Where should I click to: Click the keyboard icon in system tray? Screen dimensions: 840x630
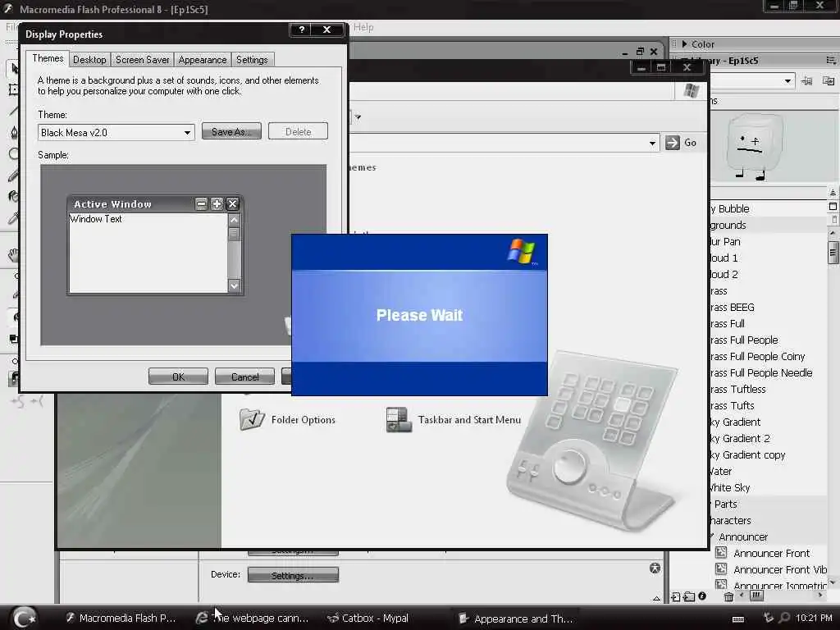coord(738,619)
